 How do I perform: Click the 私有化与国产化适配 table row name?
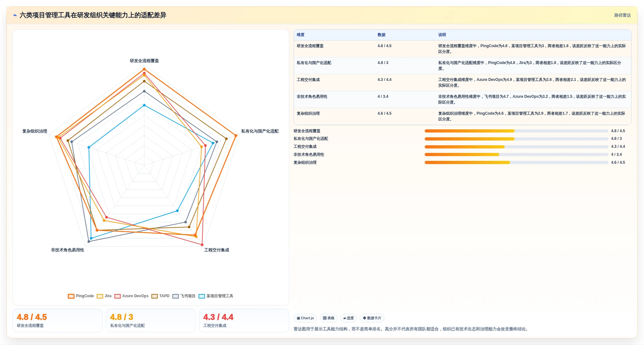pyautogui.click(x=314, y=63)
